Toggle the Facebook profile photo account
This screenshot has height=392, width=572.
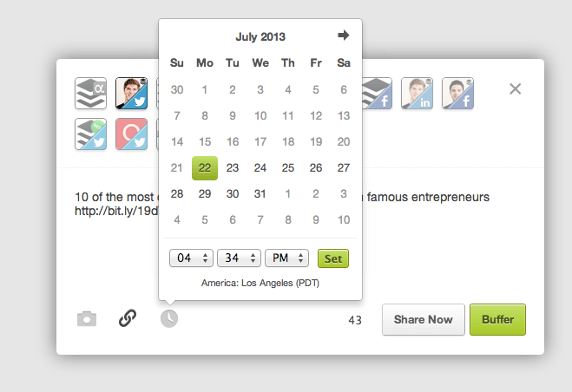pos(457,93)
